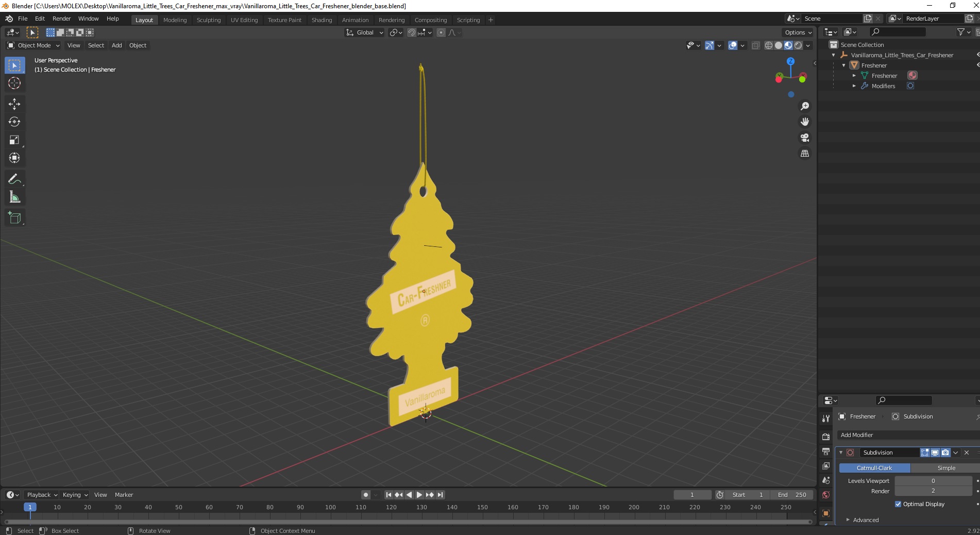The image size is (980, 535).
Task: Select the Simple subdivision type
Action: coord(945,468)
